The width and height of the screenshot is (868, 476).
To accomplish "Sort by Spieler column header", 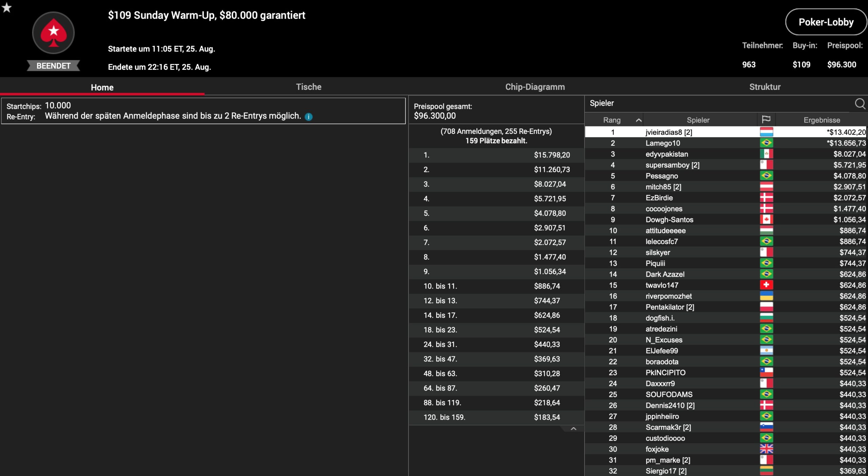I will tap(698, 120).
